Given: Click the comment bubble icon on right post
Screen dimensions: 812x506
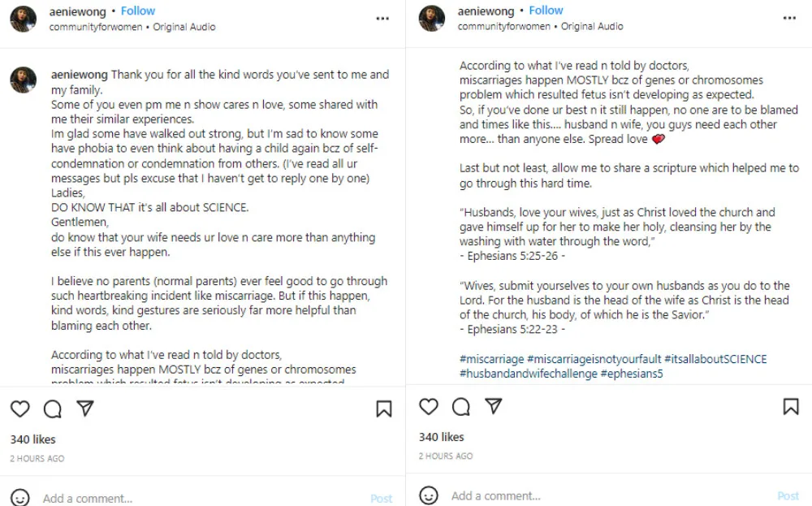Looking at the screenshot, I should point(461,406).
